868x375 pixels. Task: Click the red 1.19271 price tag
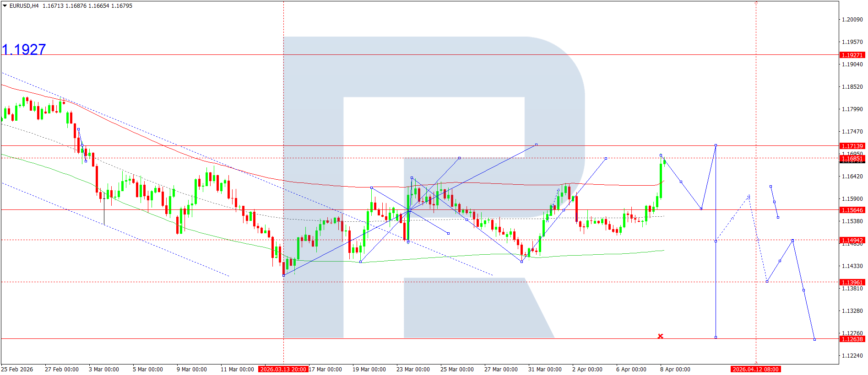click(x=852, y=55)
